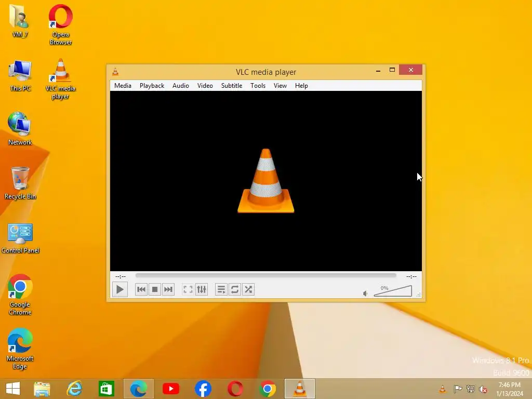This screenshot has width=532, height=399.
Task: Click the cone logo in the video area
Action: tap(265, 181)
